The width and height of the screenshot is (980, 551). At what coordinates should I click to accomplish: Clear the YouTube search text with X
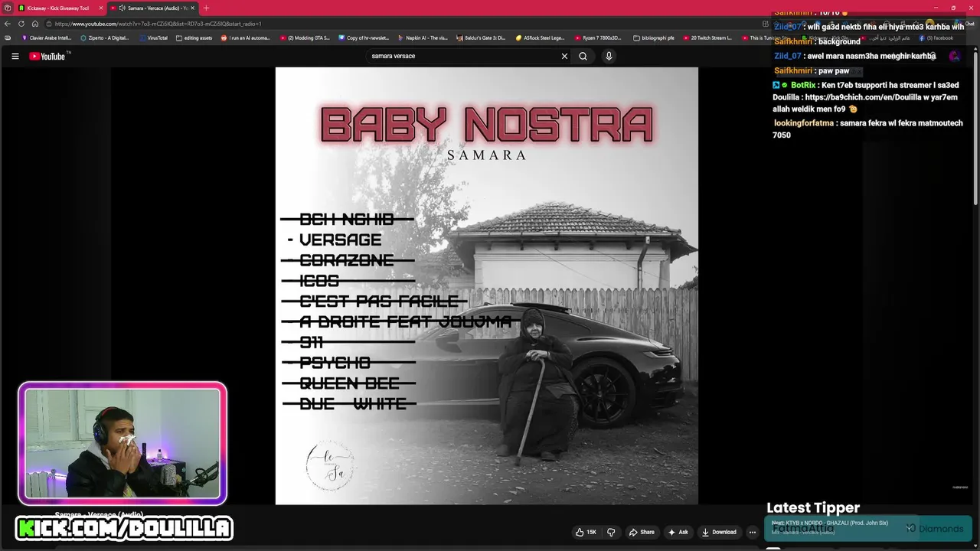[564, 56]
